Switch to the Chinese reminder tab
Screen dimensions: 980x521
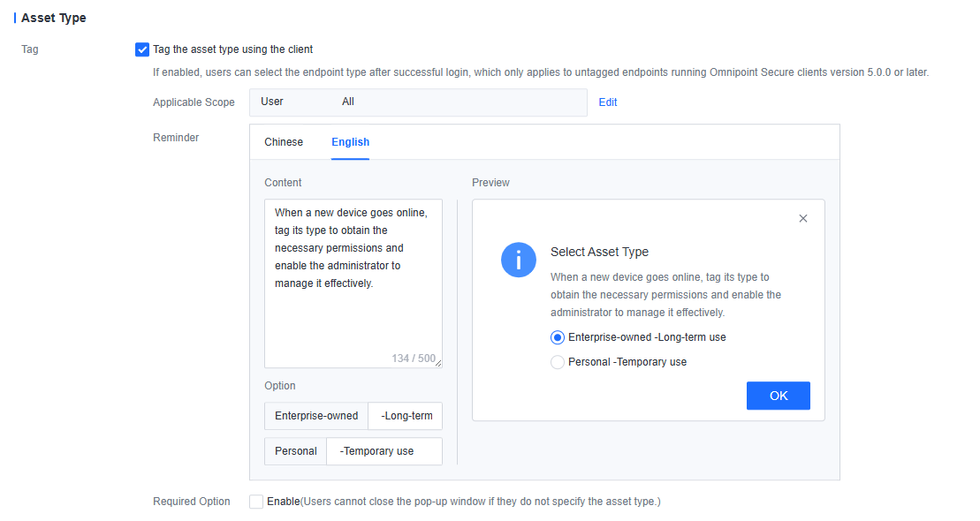coord(284,142)
